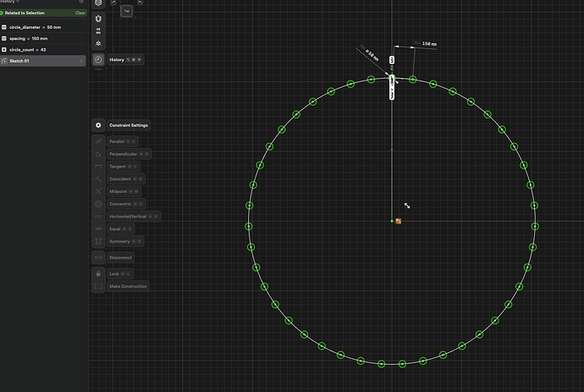Select the Sketch 01 history item
584x392 pixels.
tap(43, 61)
